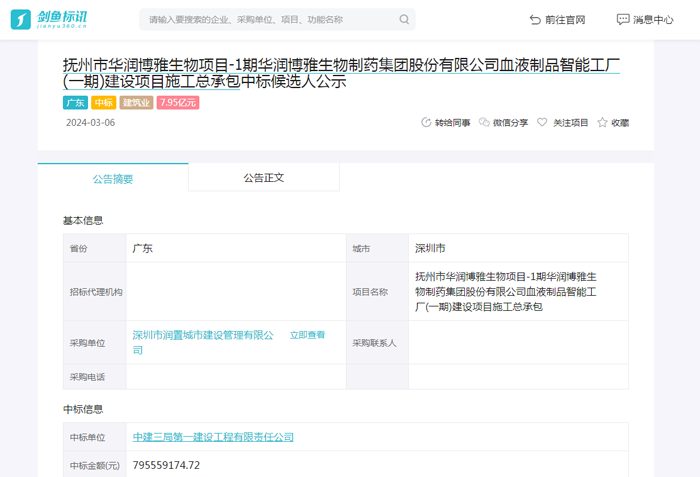Screen dimensions: 700x477
Task: Click 立即查看 link
Action: click(307, 335)
